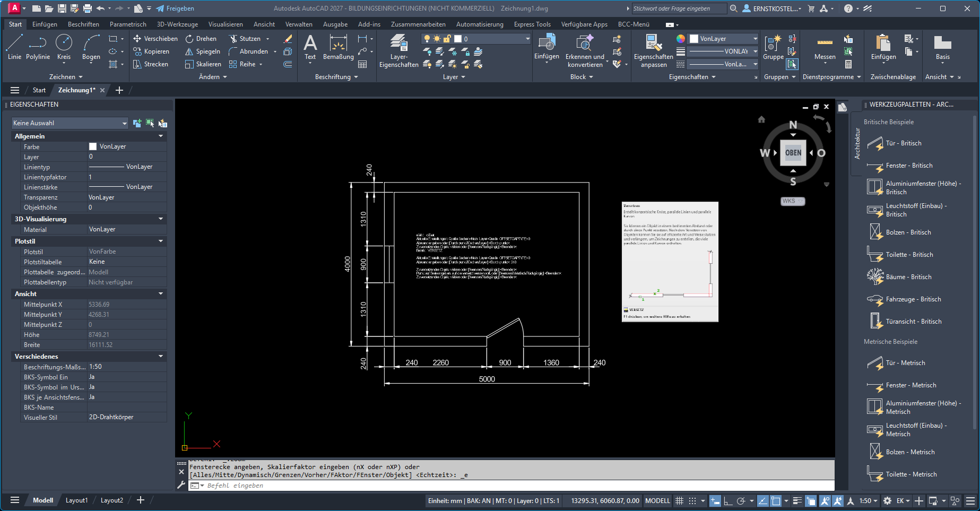The image size is (980, 511).
Task: Click the OBEN face of ViewCube
Action: 793,153
